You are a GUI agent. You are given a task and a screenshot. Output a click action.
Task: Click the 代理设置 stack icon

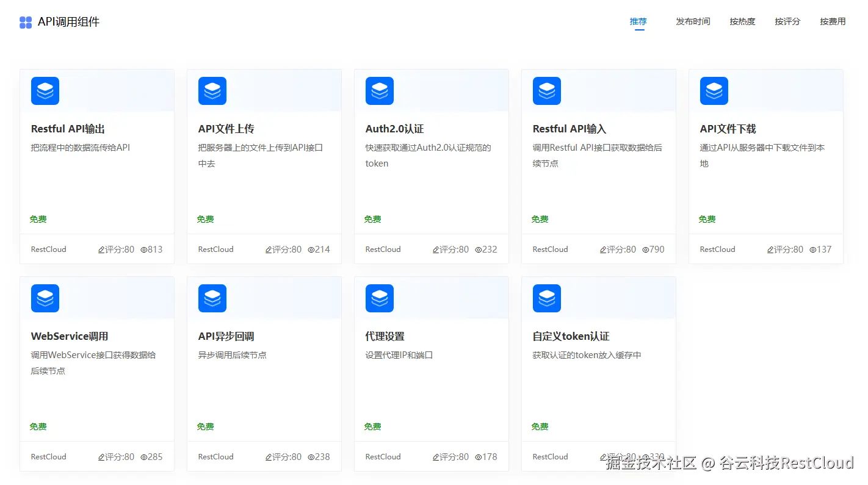[379, 298]
